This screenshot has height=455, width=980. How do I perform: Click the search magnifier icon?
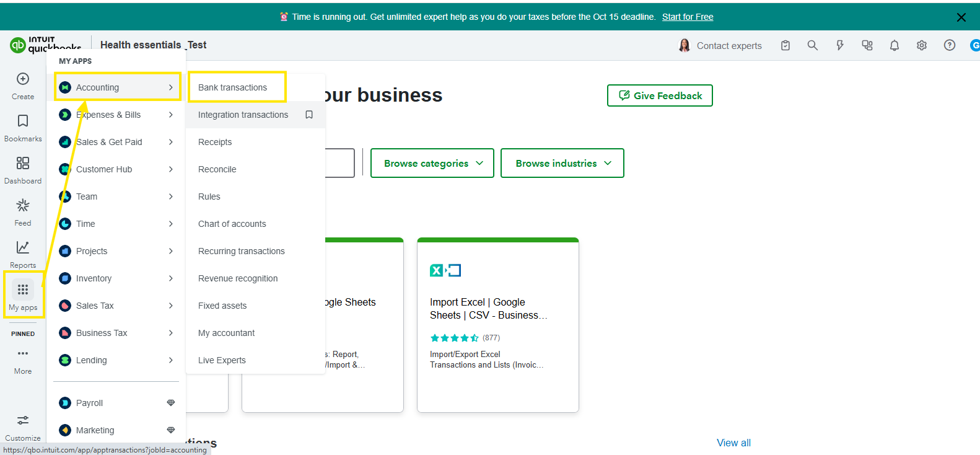813,45
